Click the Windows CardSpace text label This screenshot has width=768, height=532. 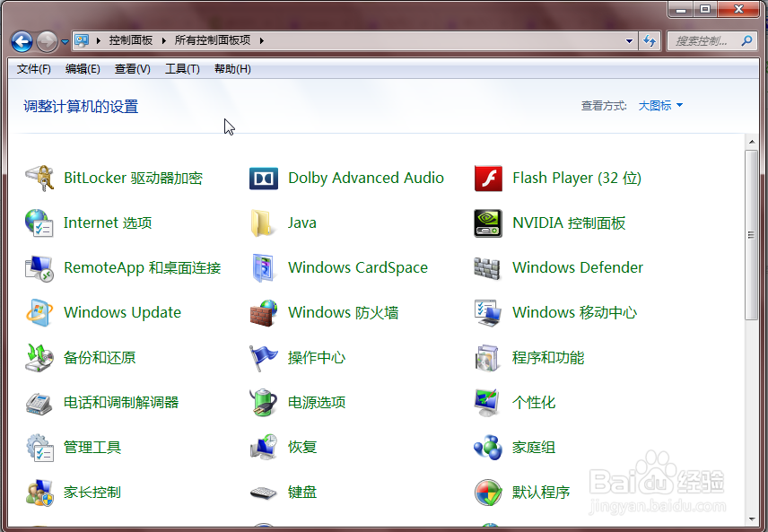[358, 267]
